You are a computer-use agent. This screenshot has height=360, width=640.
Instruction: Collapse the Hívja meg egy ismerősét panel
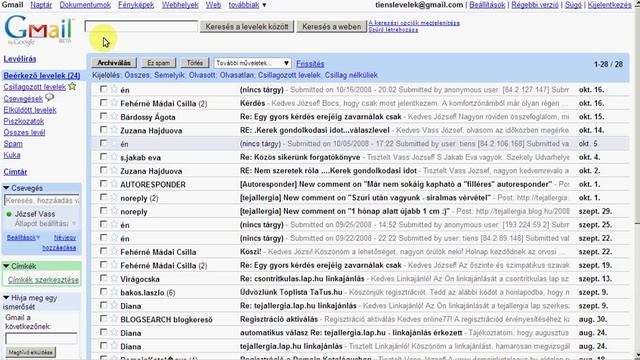click(6, 298)
